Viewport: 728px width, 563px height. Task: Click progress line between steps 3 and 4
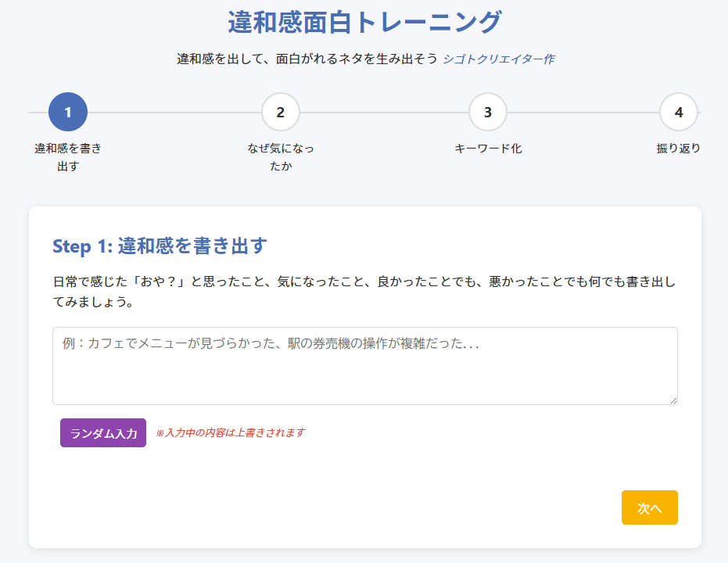point(583,112)
